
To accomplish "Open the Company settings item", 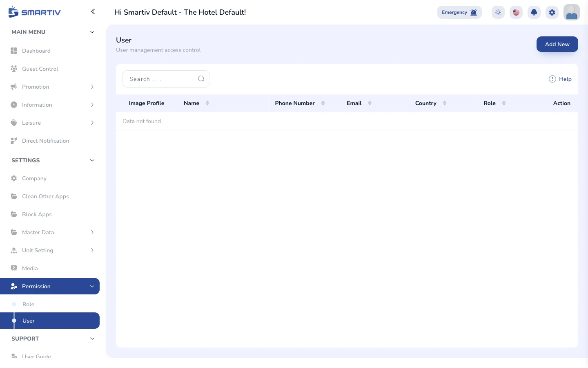I will point(50,178).
